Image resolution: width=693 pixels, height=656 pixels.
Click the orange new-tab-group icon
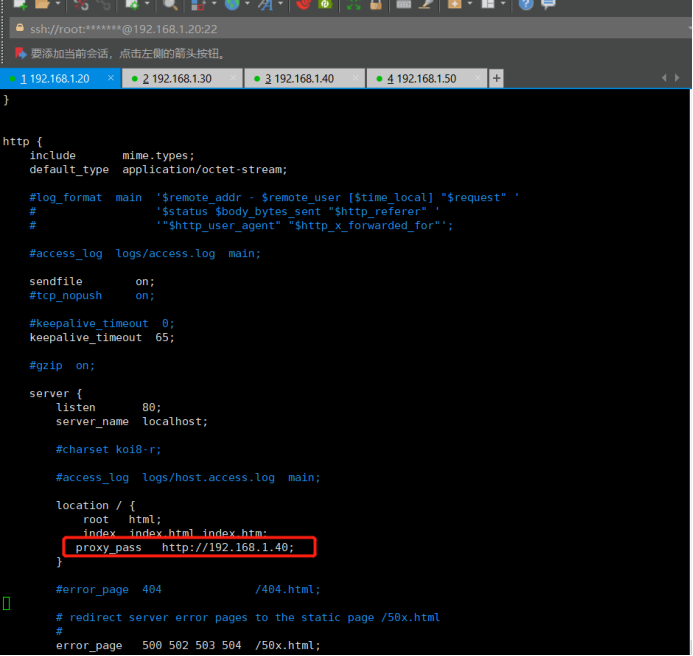coord(454,4)
